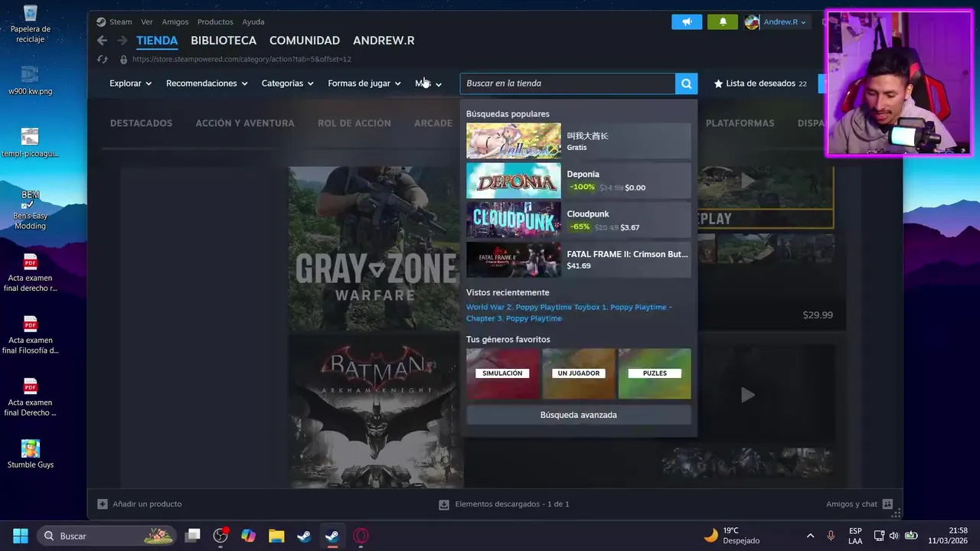Open Task View in the taskbar
980x551 pixels.
[193, 536]
